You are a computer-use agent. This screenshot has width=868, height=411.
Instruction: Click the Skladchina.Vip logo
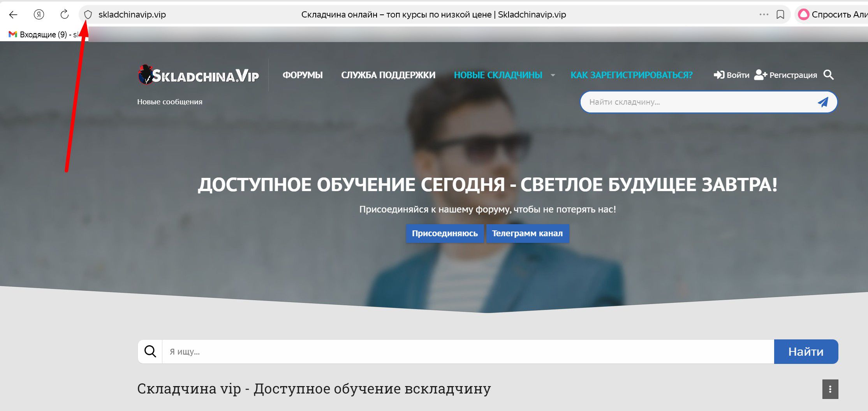[x=199, y=75]
